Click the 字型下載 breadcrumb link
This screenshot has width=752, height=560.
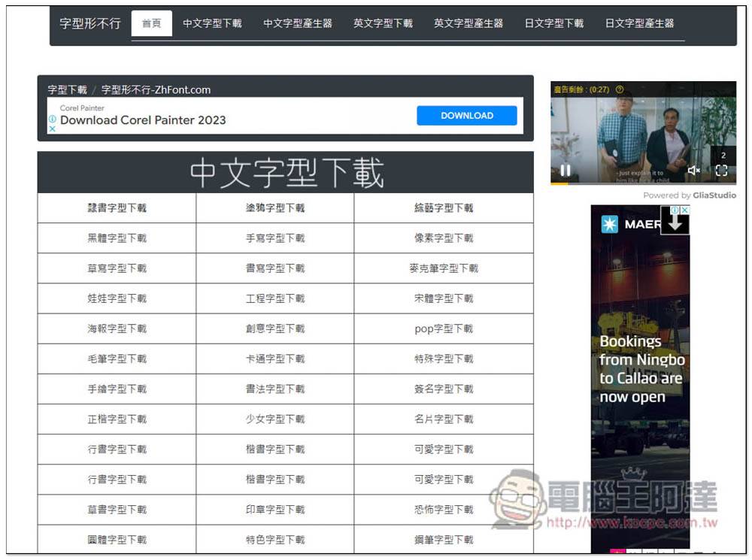tap(67, 89)
